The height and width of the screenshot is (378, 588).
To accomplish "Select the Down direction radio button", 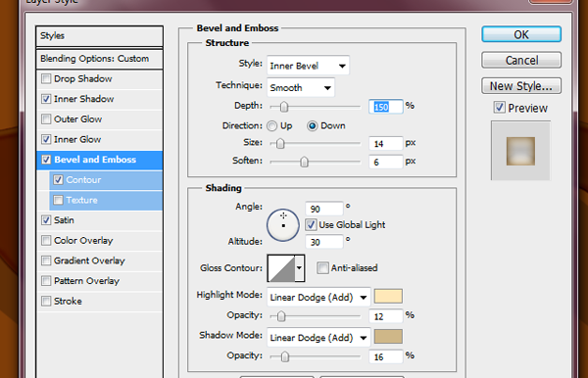I will (x=312, y=126).
